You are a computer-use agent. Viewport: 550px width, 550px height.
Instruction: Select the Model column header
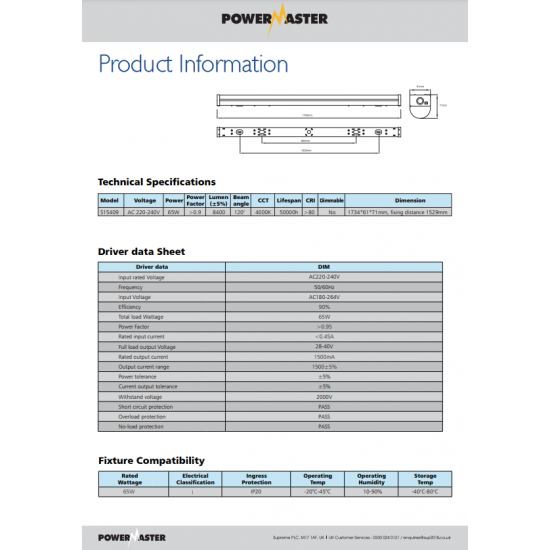pos(110,200)
